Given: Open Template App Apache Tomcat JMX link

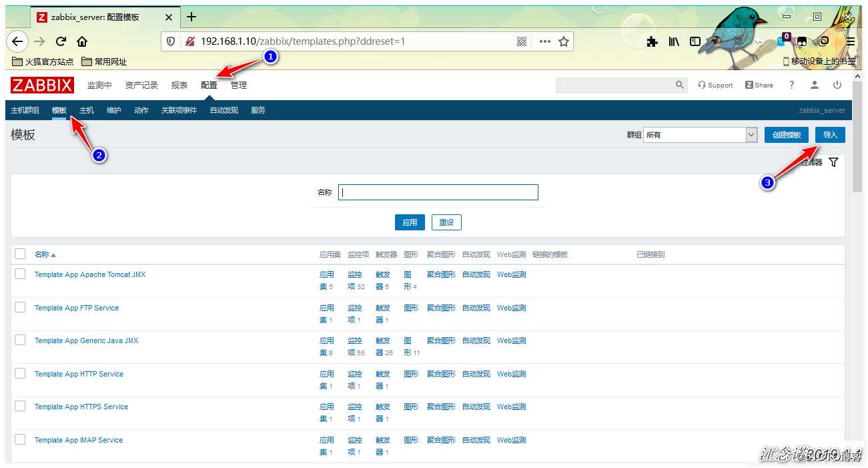Looking at the screenshot, I should [90, 274].
